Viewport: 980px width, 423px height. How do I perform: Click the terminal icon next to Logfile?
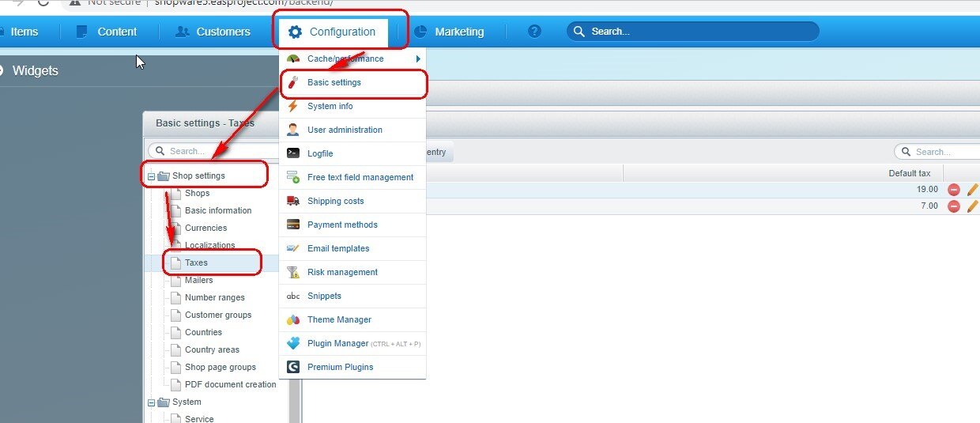pos(293,153)
